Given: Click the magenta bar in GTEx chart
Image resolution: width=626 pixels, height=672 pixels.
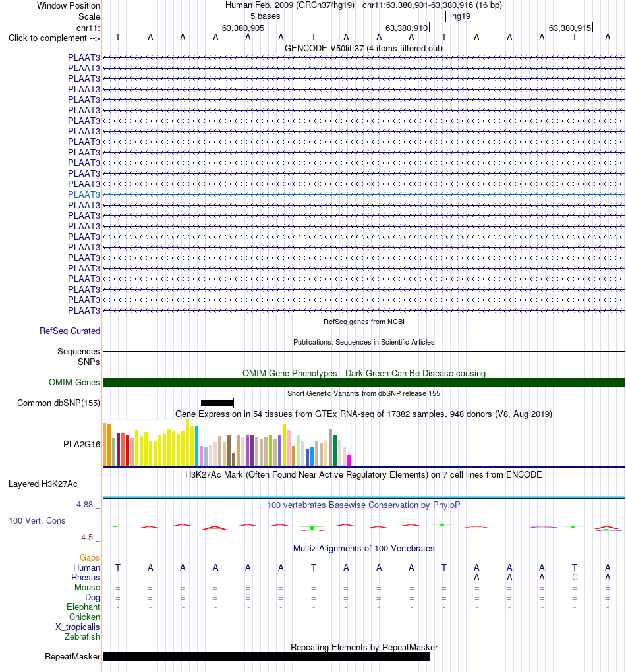Looking at the screenshot, I should pos(349,461).
